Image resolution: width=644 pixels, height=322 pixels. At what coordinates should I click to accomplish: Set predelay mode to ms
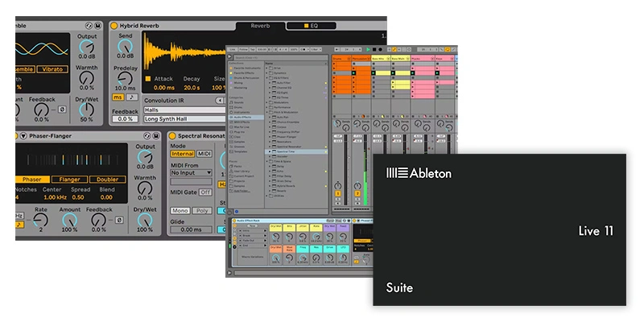click(118, 97)
